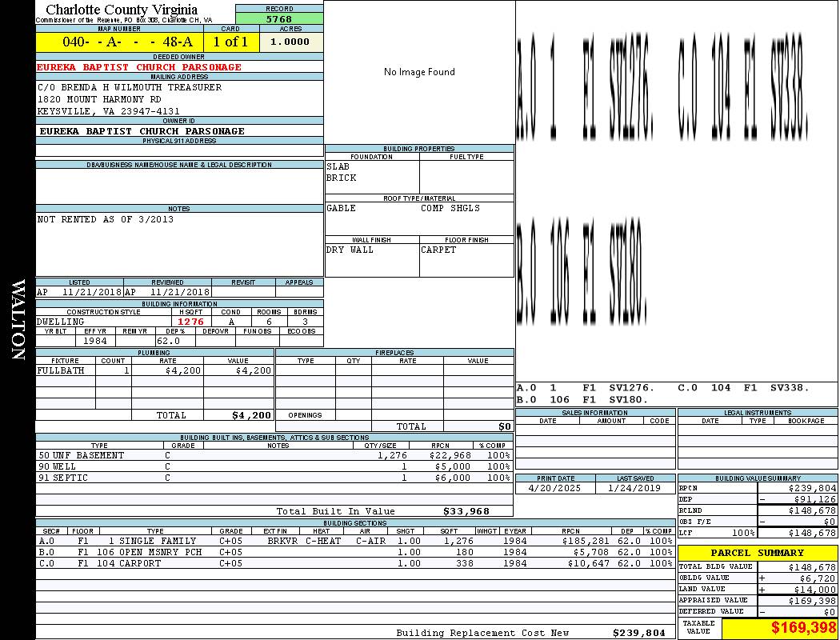Viewport: 840px width, 640px height.
Task: Click the 91 SEPTIC row
Action: point(274,478)
